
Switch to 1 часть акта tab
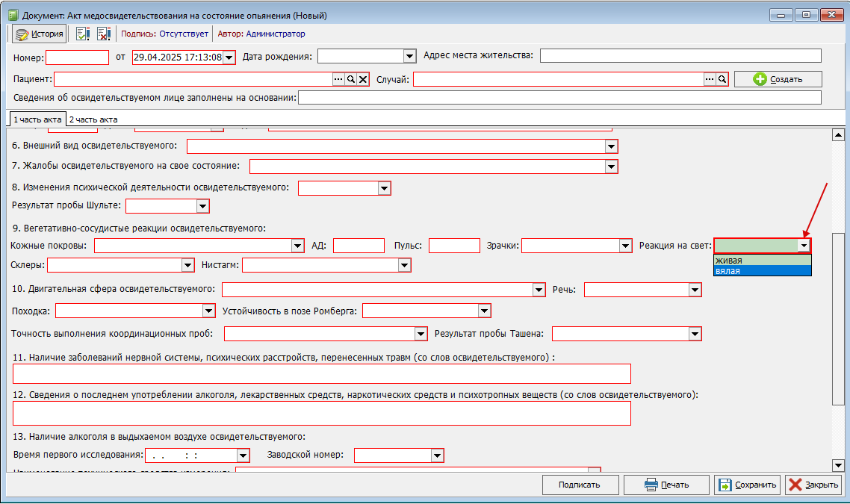point(37,119)
